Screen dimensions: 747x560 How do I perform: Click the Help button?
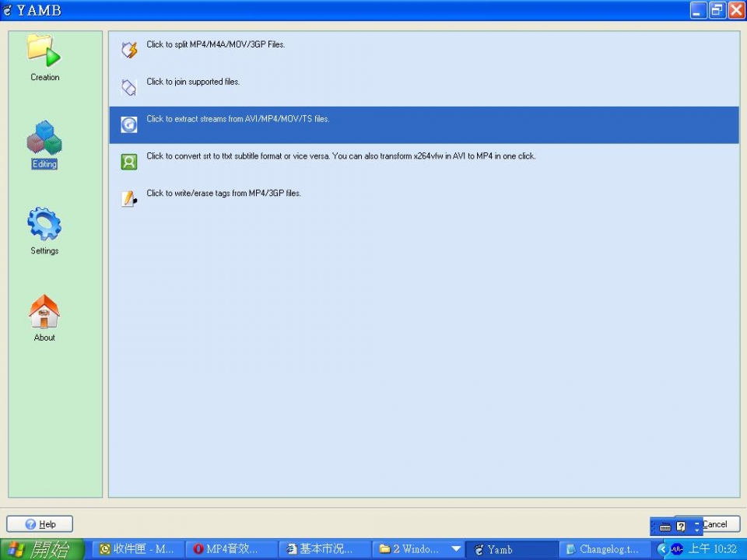[x=40, y=523]
